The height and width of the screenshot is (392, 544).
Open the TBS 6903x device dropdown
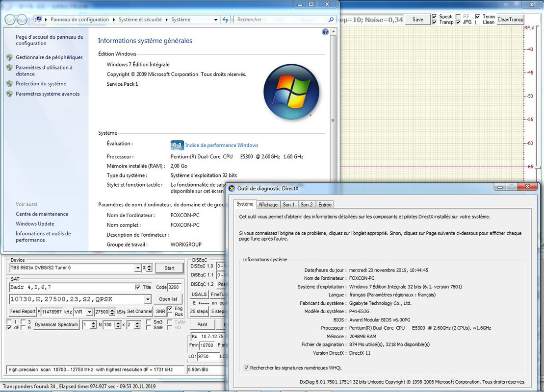coord(138,268)
